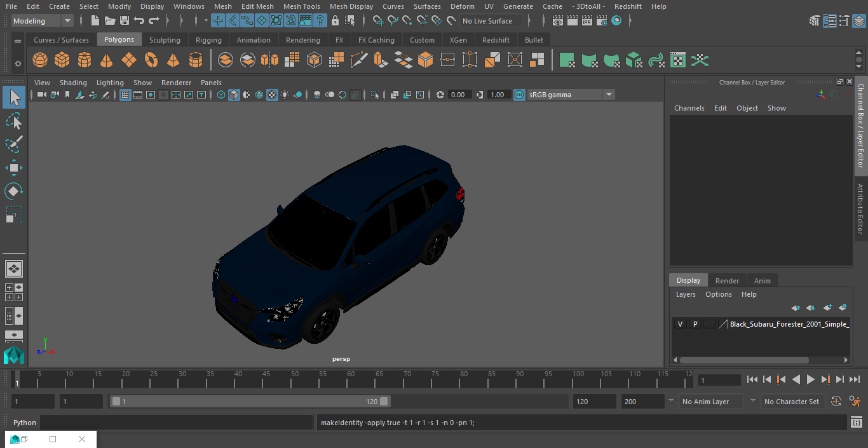Toggle the lock selection padlock icon
This screenshot has height=448, width=868.
335,21
